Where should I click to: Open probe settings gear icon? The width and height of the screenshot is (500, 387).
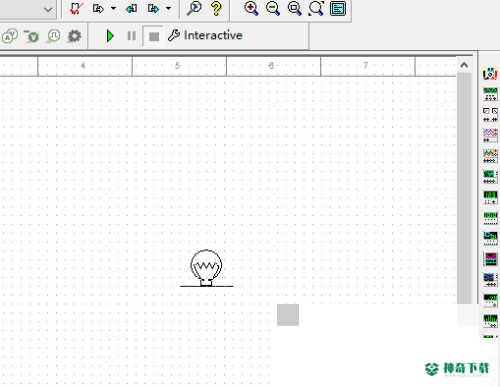74,36
